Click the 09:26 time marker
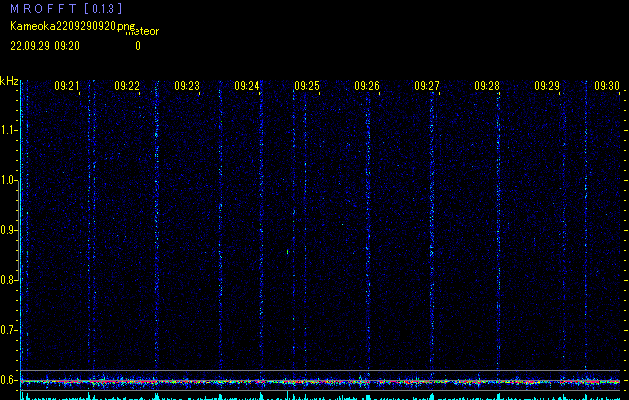This screenshot has height=400, width=629. click(x=367, y=85)
